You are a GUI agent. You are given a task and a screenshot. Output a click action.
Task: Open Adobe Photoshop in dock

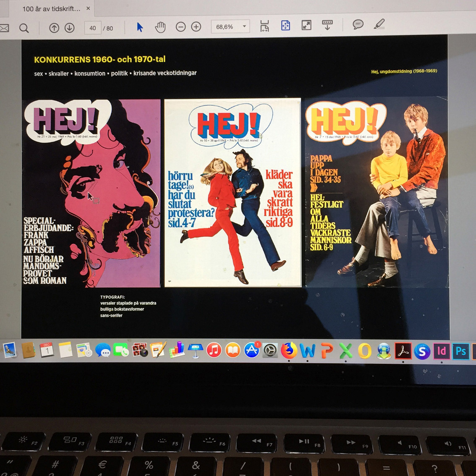click(x=460, y=351)
